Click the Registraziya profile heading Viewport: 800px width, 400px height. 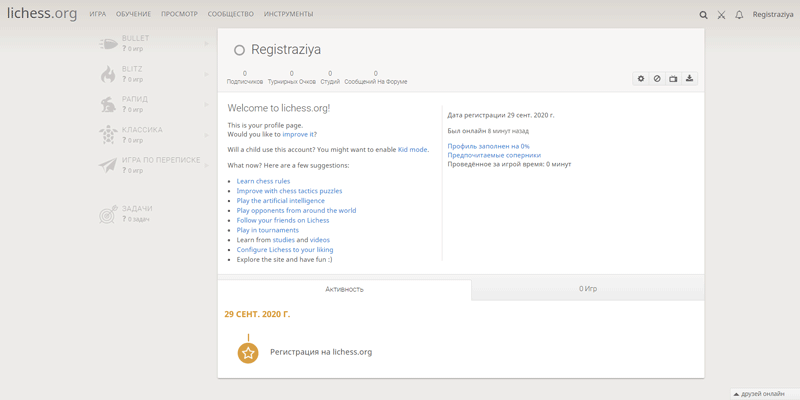click(286, 50)
